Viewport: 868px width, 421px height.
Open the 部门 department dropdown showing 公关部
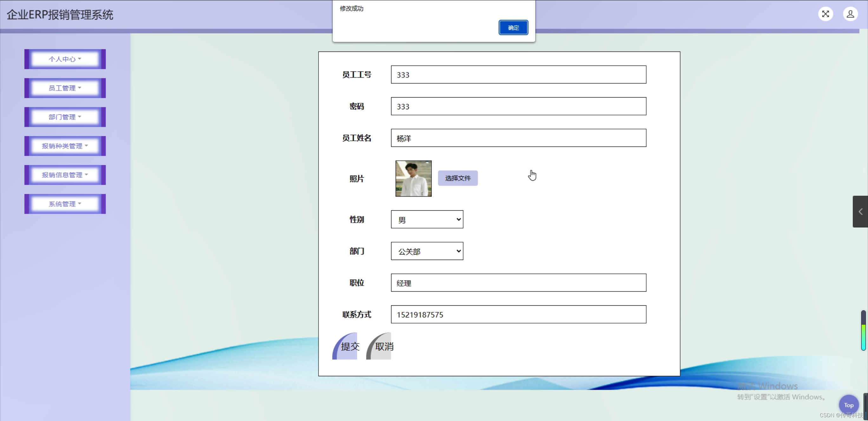[427, 251]
